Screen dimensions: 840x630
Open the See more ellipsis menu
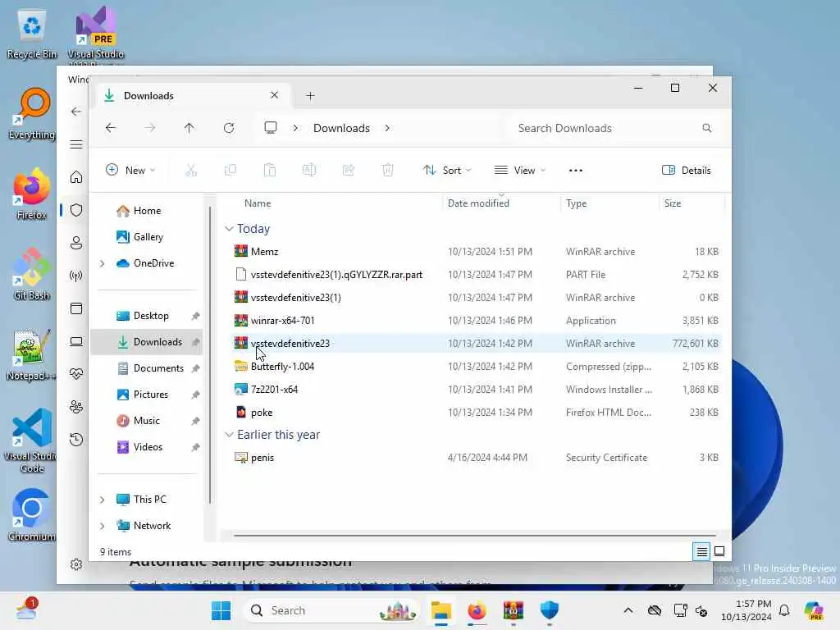tap(575, 171)
